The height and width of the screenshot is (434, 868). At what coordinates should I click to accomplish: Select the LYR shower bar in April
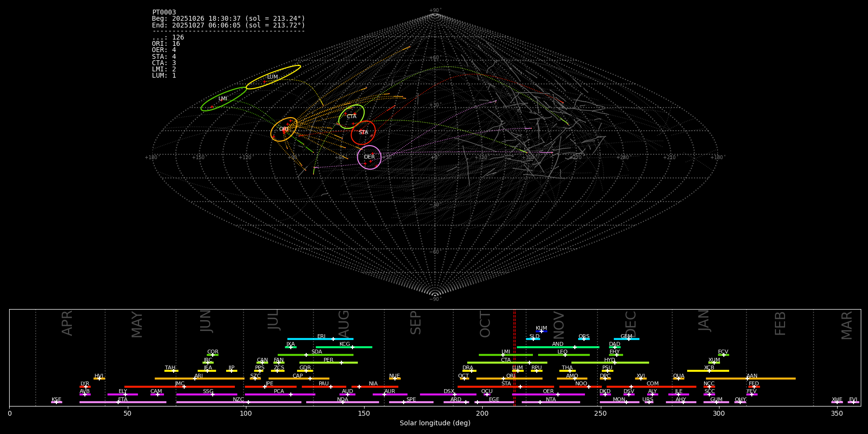pyautogui.click(x=85, y=387)
